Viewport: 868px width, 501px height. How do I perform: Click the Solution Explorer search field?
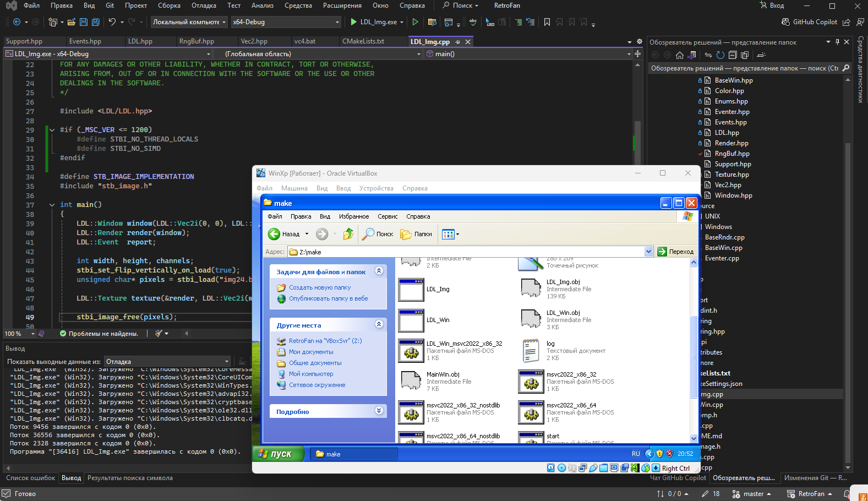tap(744, 68)
